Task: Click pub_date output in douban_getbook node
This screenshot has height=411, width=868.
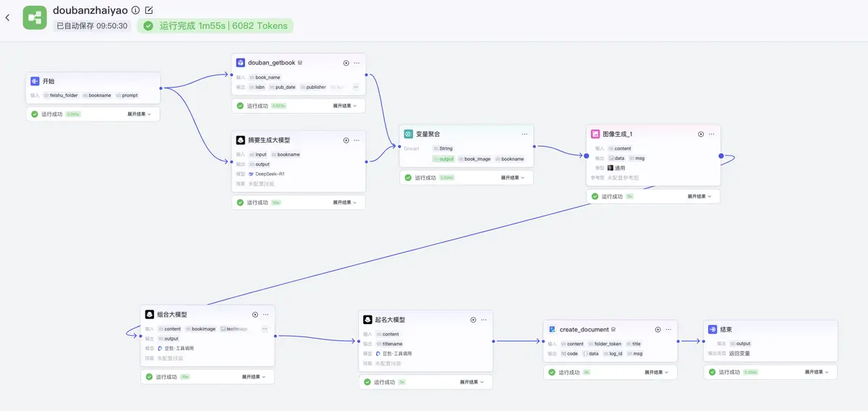Action: (x=283, y=87)
